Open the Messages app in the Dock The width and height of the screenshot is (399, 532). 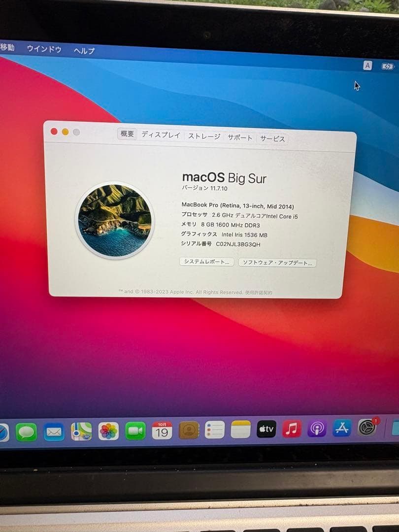coord(27,432)
